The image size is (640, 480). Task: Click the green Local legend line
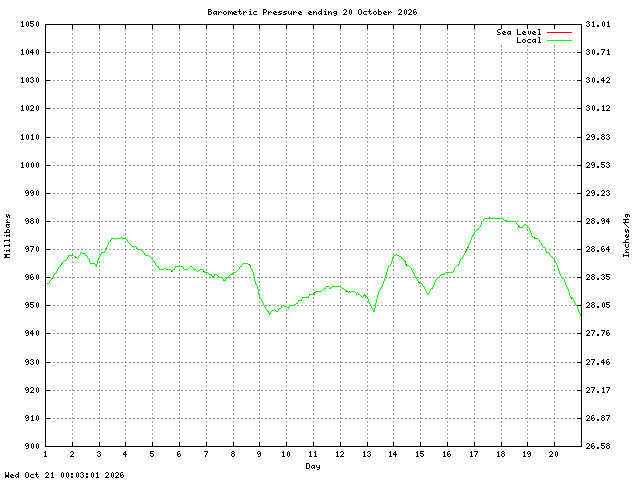pos(559,40)
